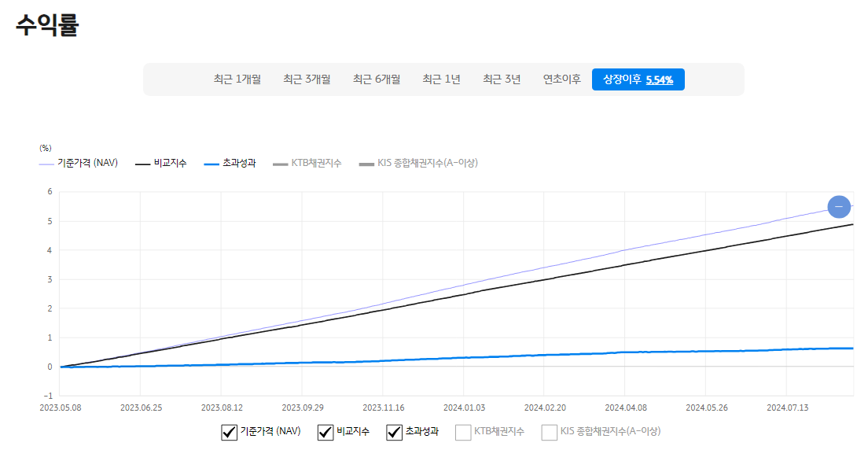Toggle the 비교지수 checkbox off
This screenshot has height=450, width=868.
tap(325, 432)
